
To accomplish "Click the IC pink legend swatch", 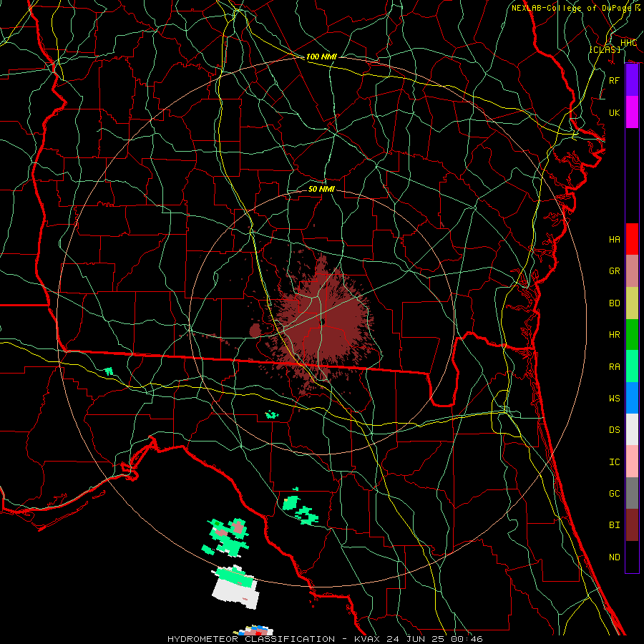I will tap(632, 462).
